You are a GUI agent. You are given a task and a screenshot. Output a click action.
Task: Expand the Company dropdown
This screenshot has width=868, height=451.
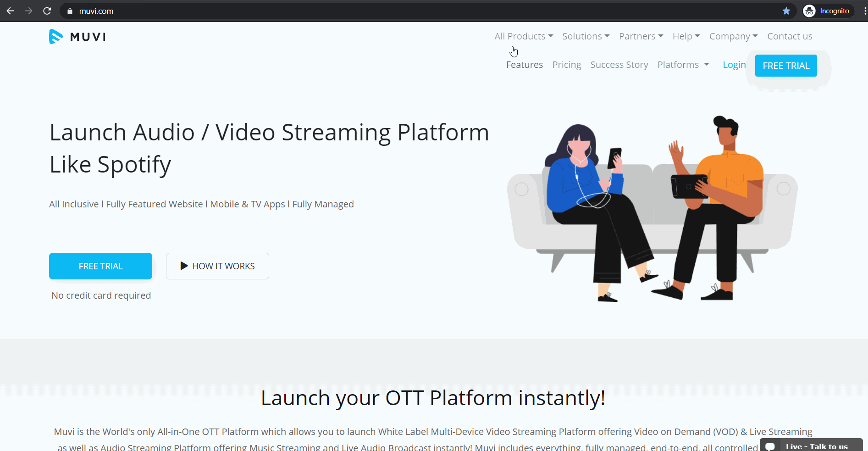(x=733, y=36)
